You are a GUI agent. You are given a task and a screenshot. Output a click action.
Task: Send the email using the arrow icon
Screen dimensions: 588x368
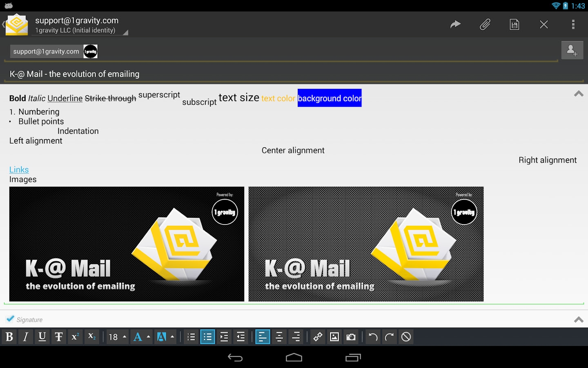tap(455, 24)
